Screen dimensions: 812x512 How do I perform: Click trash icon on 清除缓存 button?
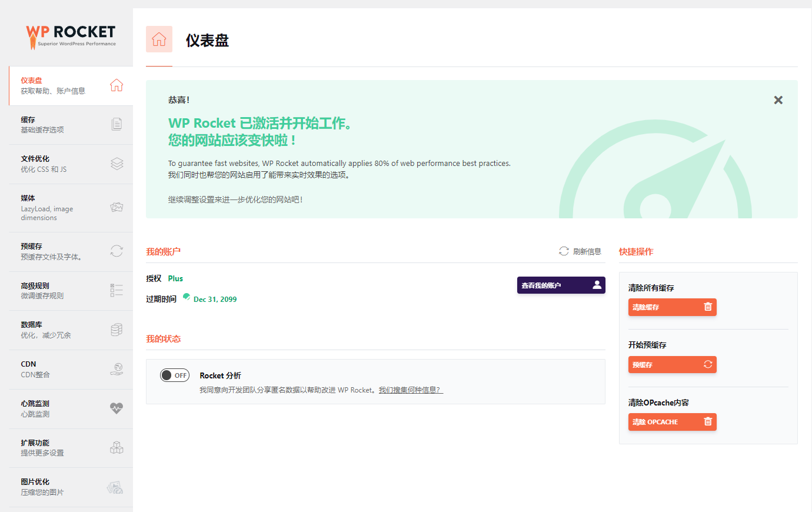[x=708, y=307]
